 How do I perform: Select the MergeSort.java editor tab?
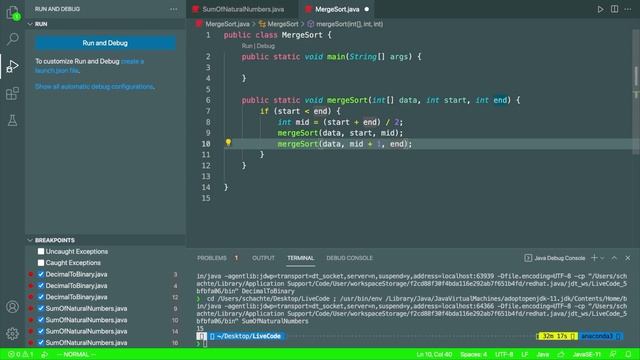[x=338, y=9]
